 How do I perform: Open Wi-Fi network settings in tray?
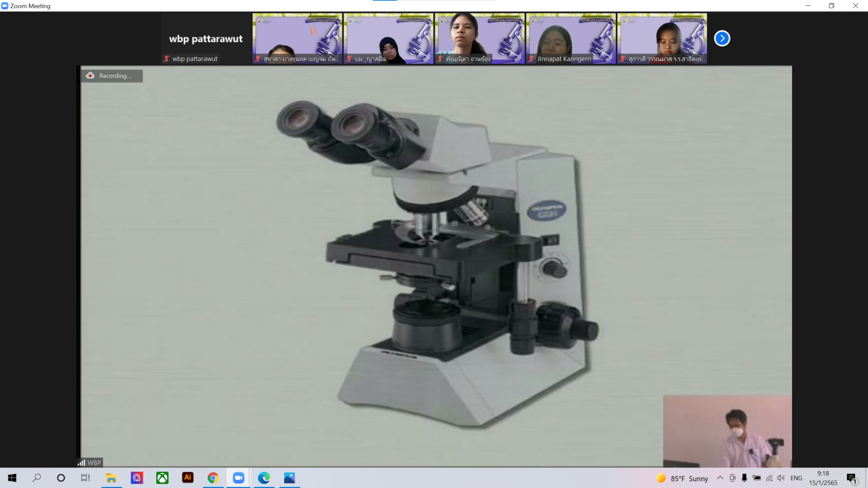coord(769,478)
